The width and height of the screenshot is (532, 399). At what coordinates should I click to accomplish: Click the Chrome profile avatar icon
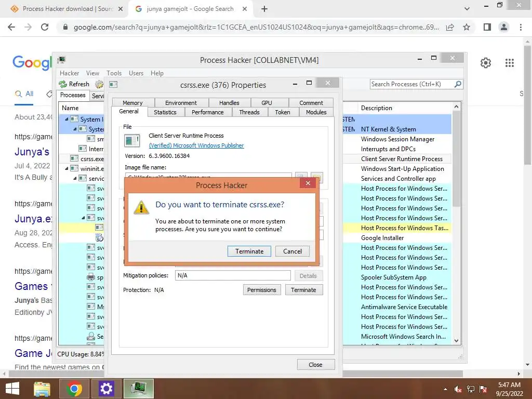tap(504, 27)
